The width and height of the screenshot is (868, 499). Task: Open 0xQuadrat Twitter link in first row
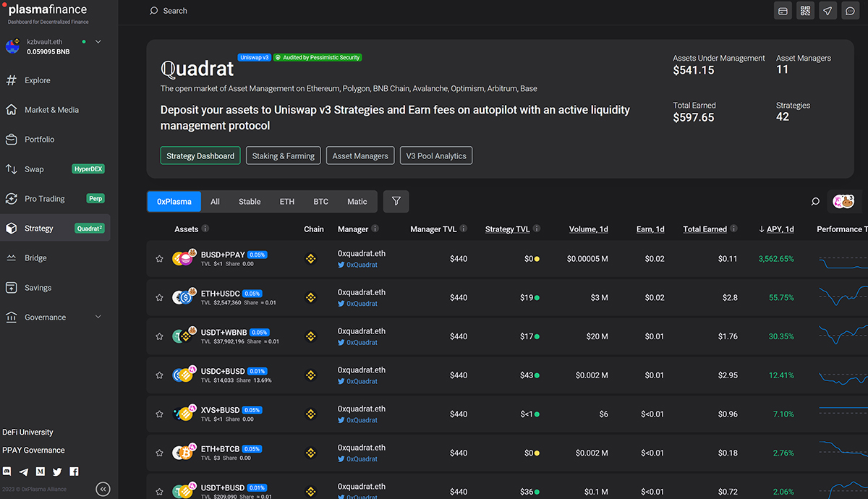[x=362, y=265]
